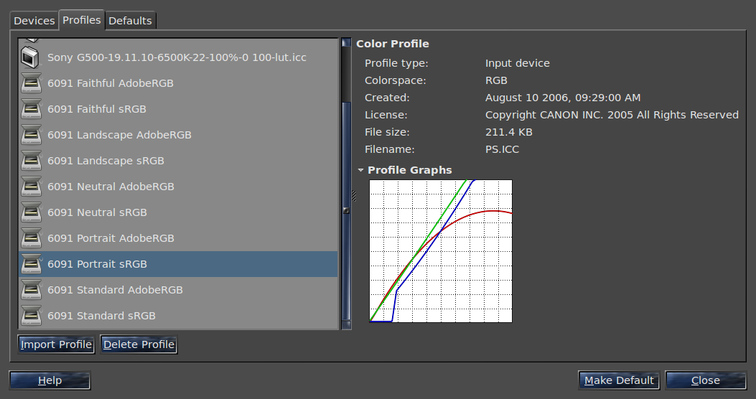
Task: Click the monitor icon for Sony G500 profile
Action: (x=30, y=57)
